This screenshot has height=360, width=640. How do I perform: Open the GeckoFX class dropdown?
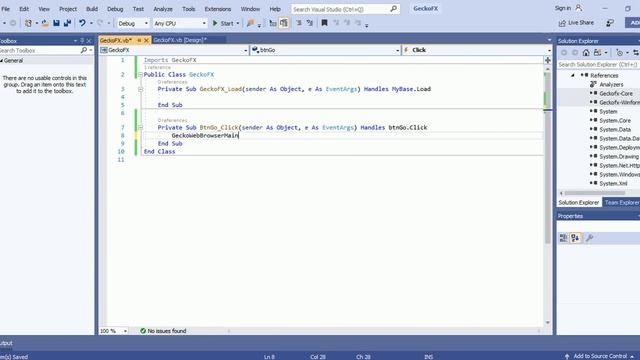[174, 50]
